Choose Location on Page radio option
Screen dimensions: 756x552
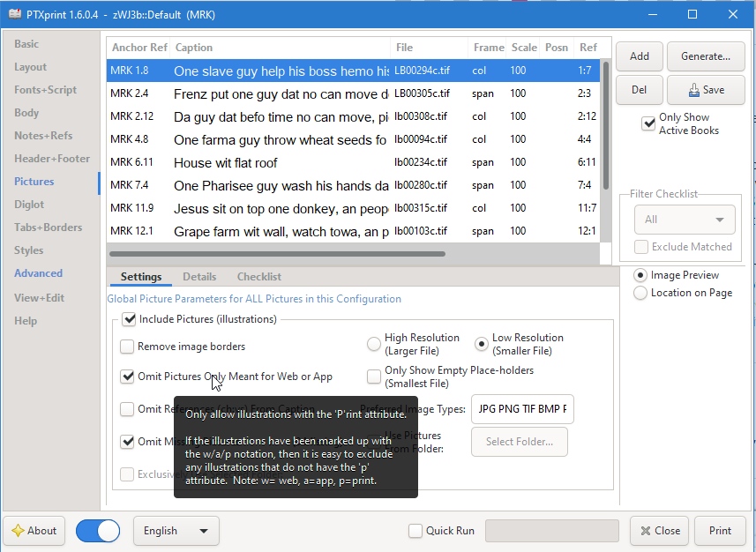(640, 293)
